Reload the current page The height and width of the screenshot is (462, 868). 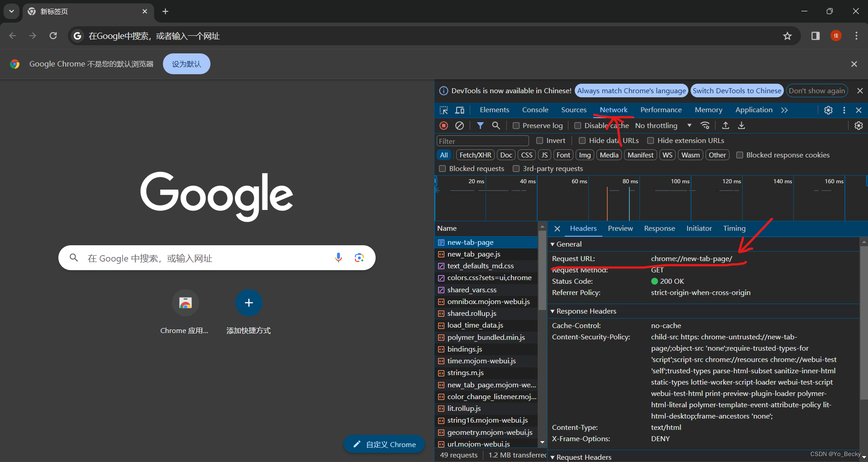[53, 36]
